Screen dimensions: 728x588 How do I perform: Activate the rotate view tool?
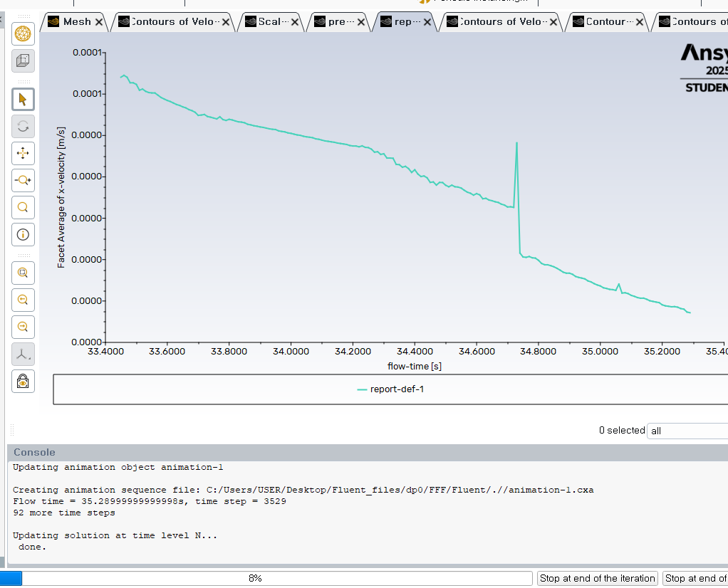pos(23,126)
